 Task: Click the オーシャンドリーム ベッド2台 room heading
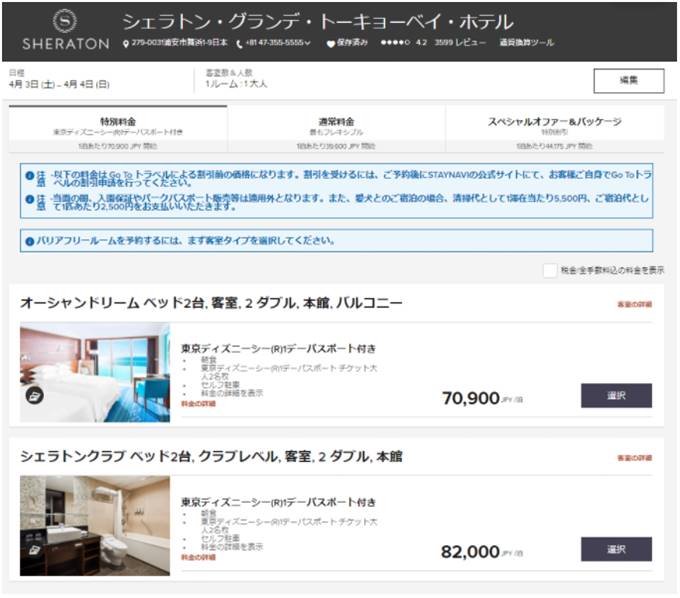coord(211,303)
